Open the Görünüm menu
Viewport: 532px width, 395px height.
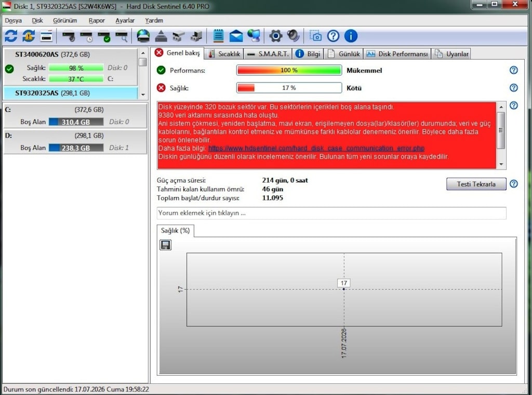click(x=65, y=21)
